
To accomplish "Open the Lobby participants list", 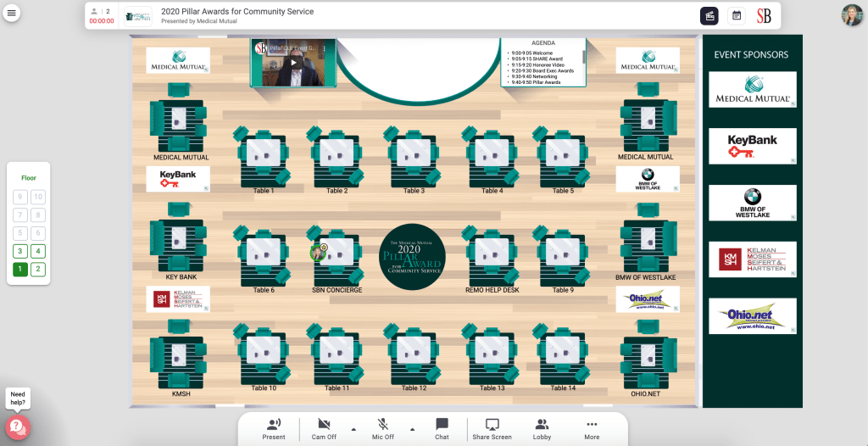I will click(x=542, y=428).
